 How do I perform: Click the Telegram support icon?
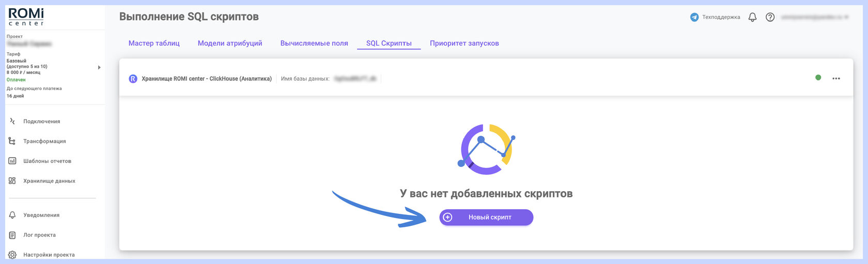[x=694, y=17]
